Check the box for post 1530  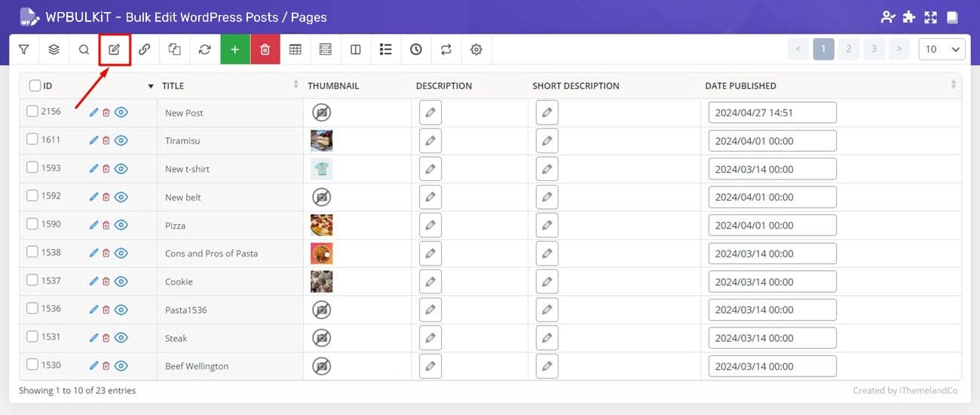pyautogui.click(x=32, y=364)
